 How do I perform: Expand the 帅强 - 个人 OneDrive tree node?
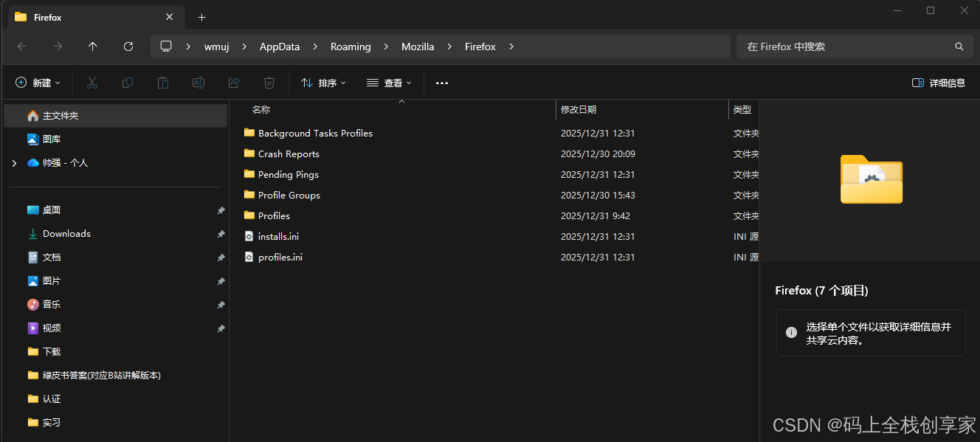click(x=14, y=163)
